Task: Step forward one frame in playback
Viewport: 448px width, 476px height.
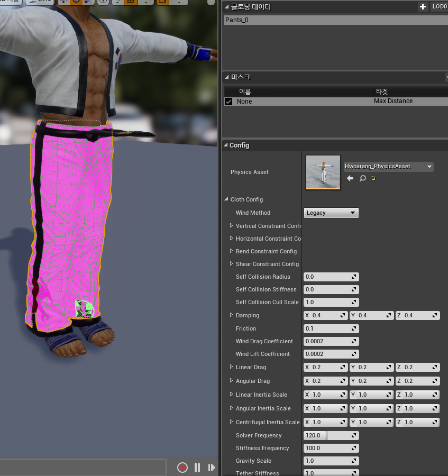Action: click(x=212, y=468)
